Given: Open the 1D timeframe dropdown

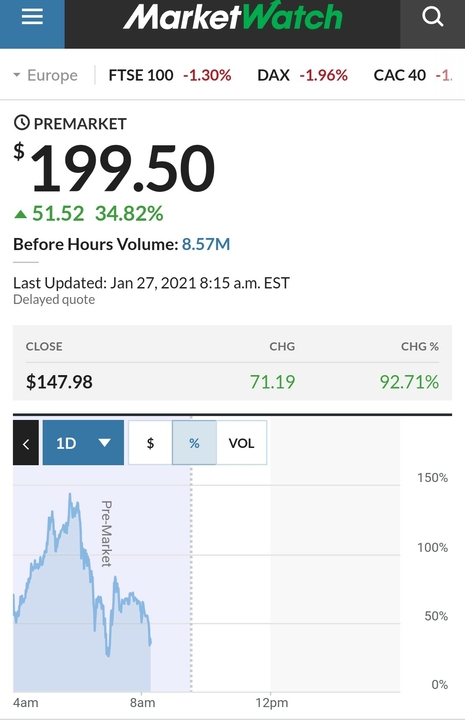Looking at the screenshot, I should pos(83,443).
